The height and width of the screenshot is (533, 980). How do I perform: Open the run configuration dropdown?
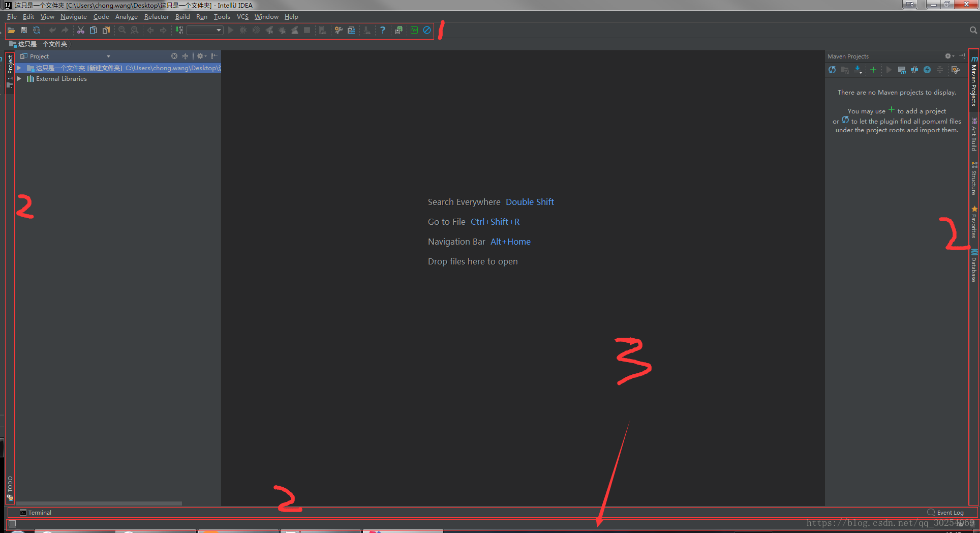click(x=205, y=31)
